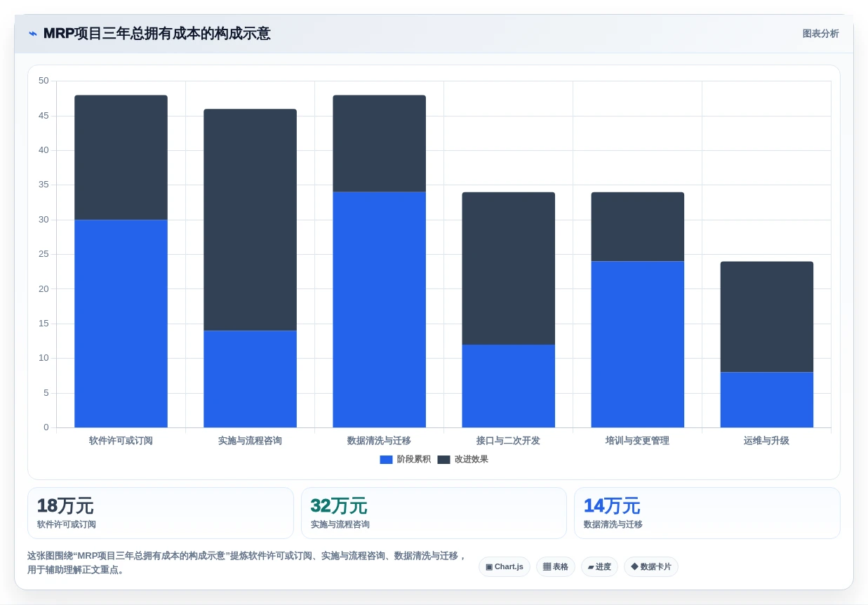Click the dark 改进效果 legend swatch

click(x=443, y=459)
